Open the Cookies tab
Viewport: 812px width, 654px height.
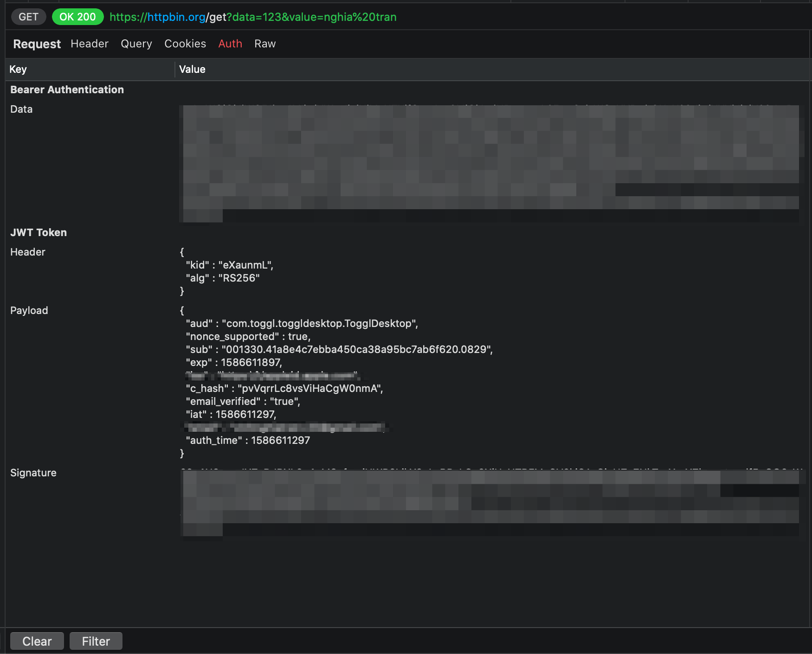tap(185, 43)
